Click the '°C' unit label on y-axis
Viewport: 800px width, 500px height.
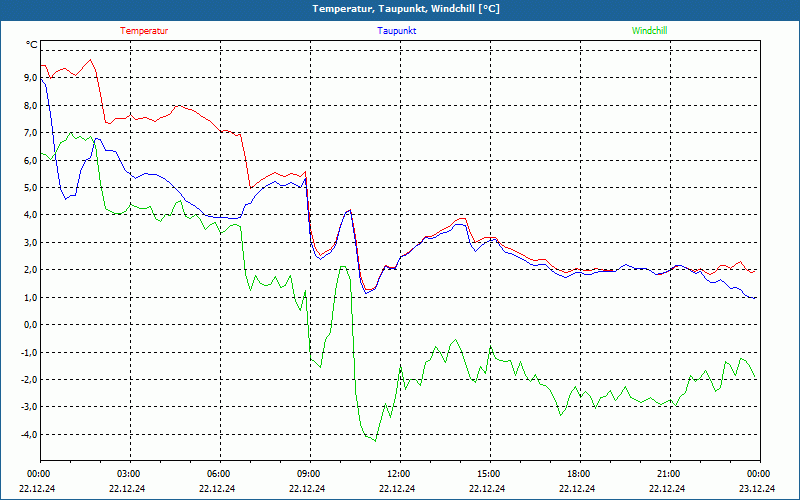[32, 45]
